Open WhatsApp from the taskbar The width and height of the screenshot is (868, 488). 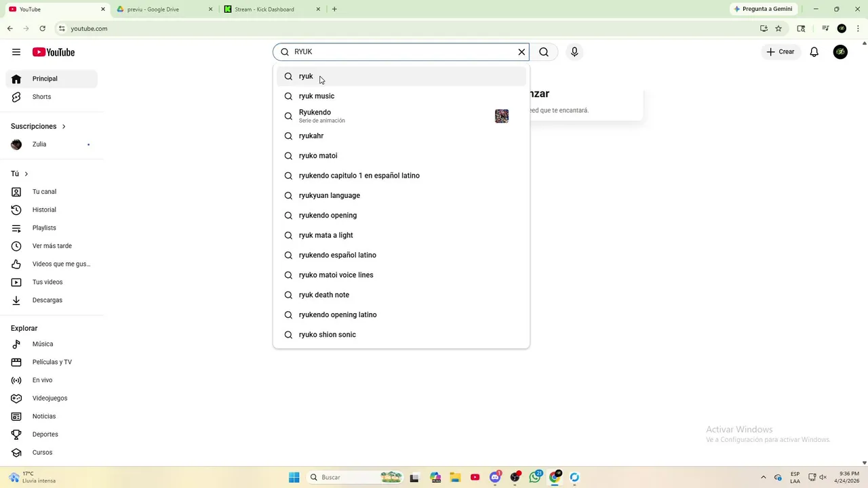tap(536, 477)
